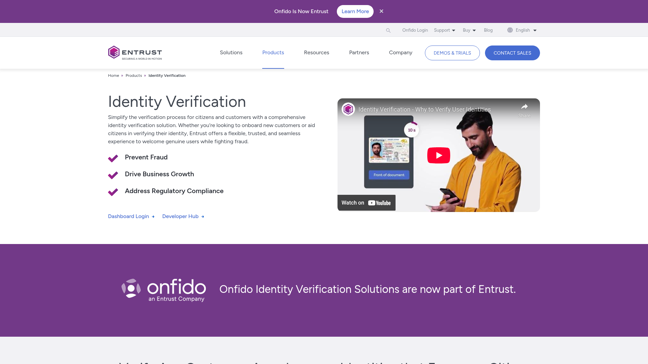This screenshot has height=364, width=648.
Task: Click the Entrust logo
Action: pos(135,53)
